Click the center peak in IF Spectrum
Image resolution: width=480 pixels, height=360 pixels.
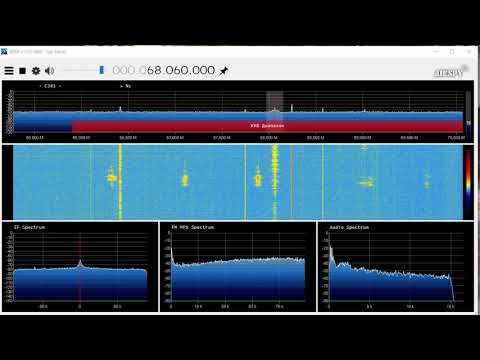[80, 263]
